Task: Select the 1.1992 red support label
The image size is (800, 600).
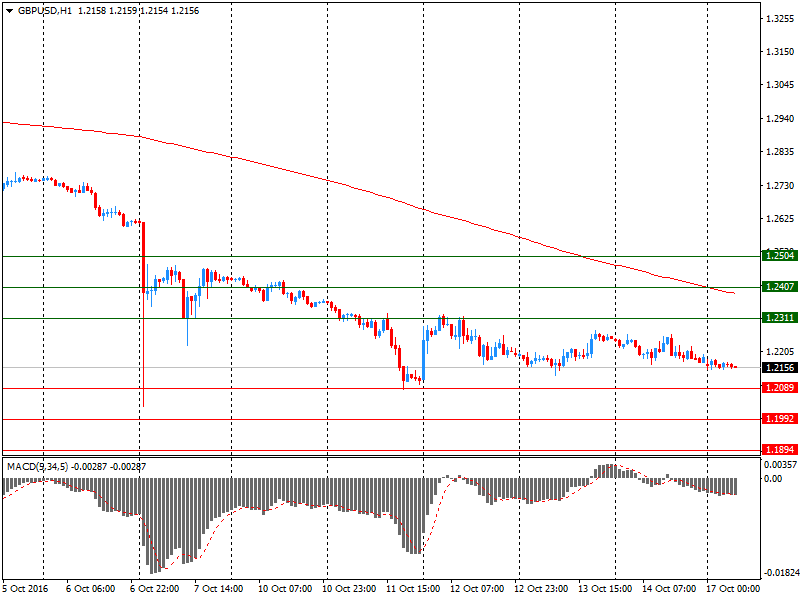Action: pos(780,419)
